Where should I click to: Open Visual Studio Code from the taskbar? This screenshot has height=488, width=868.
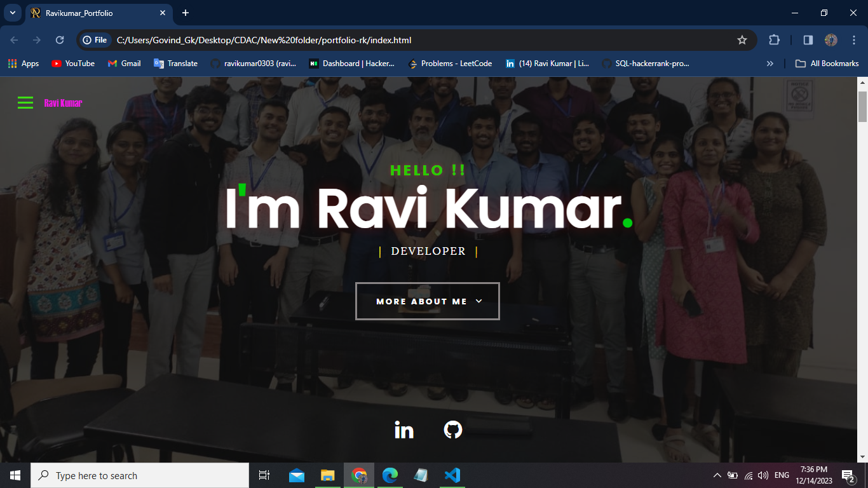[x=452, y=475]
